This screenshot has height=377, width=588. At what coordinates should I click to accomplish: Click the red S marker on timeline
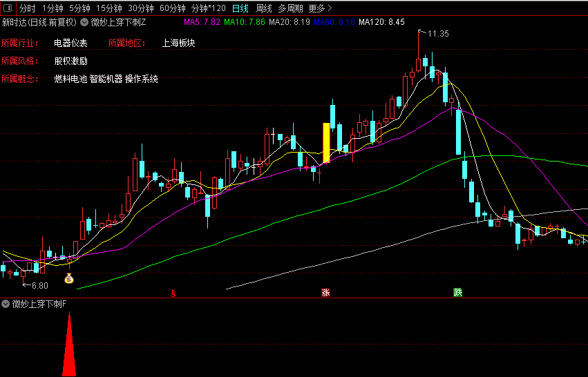173,293
